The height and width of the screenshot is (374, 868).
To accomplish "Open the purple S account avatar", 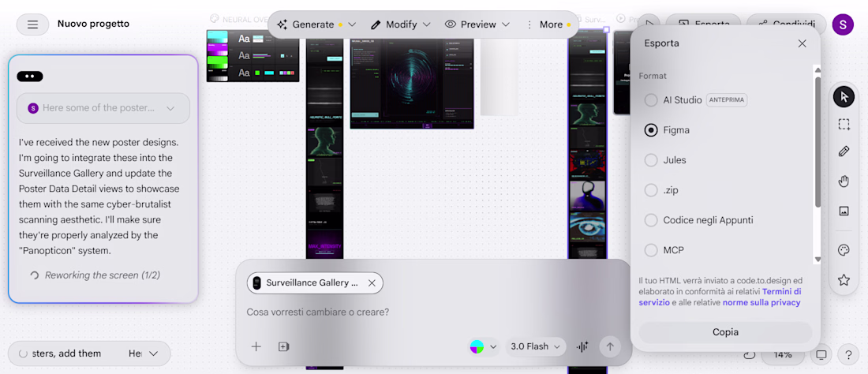I will point(843,24).
